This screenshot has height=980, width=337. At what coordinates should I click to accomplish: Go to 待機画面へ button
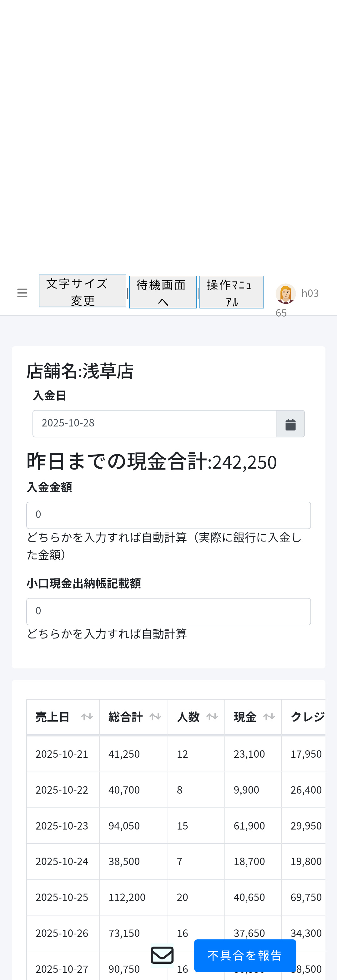tap(163, 292)
